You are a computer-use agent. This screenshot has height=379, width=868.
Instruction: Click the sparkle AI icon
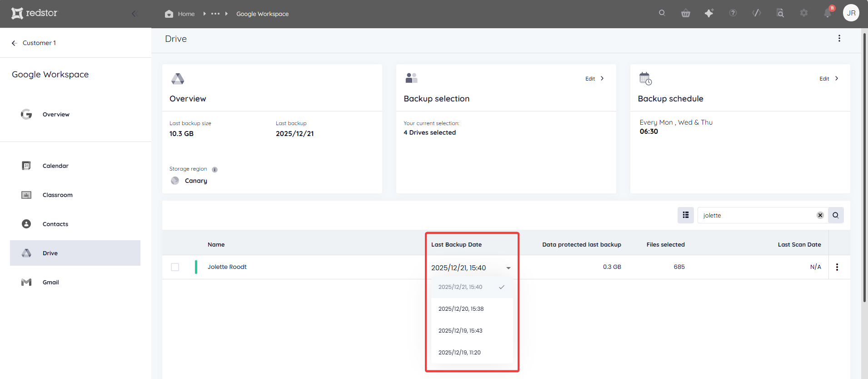(x=709, y=13)
